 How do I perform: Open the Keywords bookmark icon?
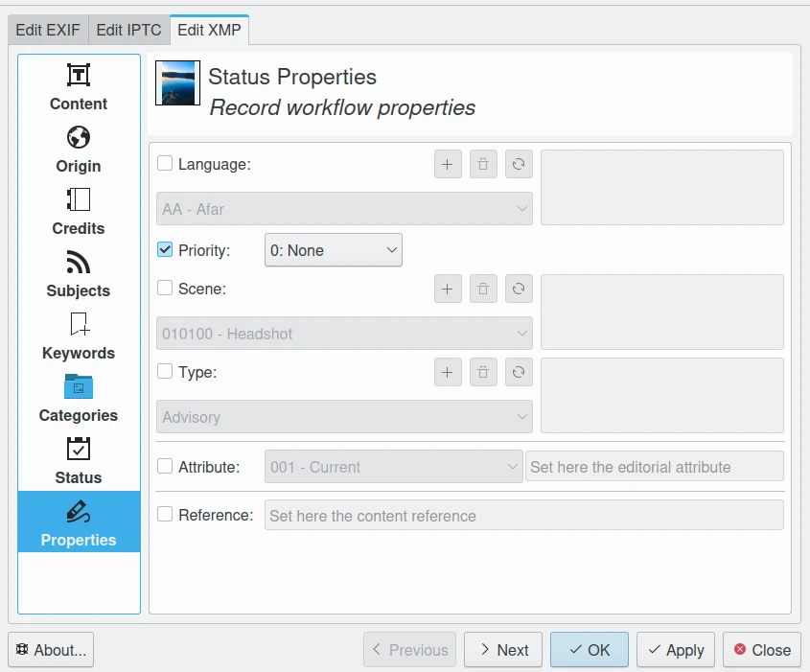click(x=79, y=324)
